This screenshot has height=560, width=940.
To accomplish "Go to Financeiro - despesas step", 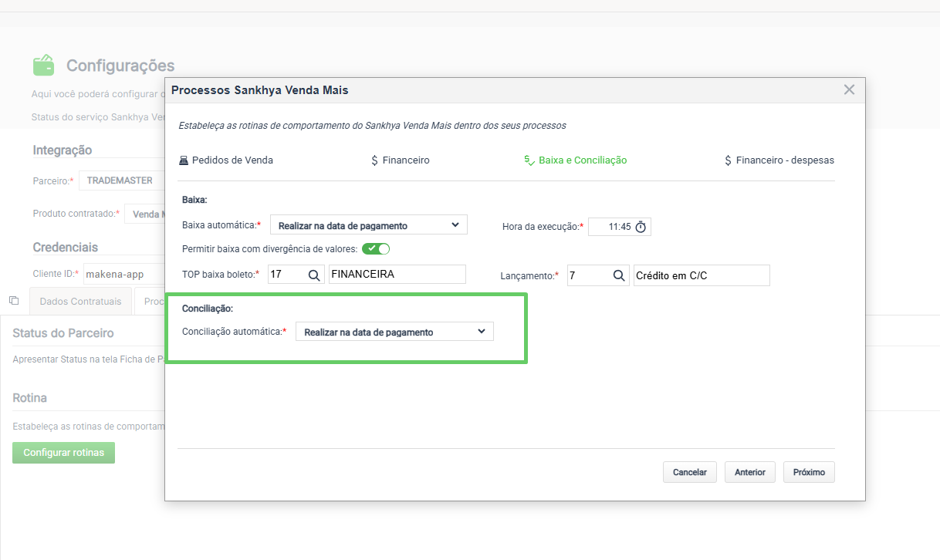I will click(x=779, y=160).
